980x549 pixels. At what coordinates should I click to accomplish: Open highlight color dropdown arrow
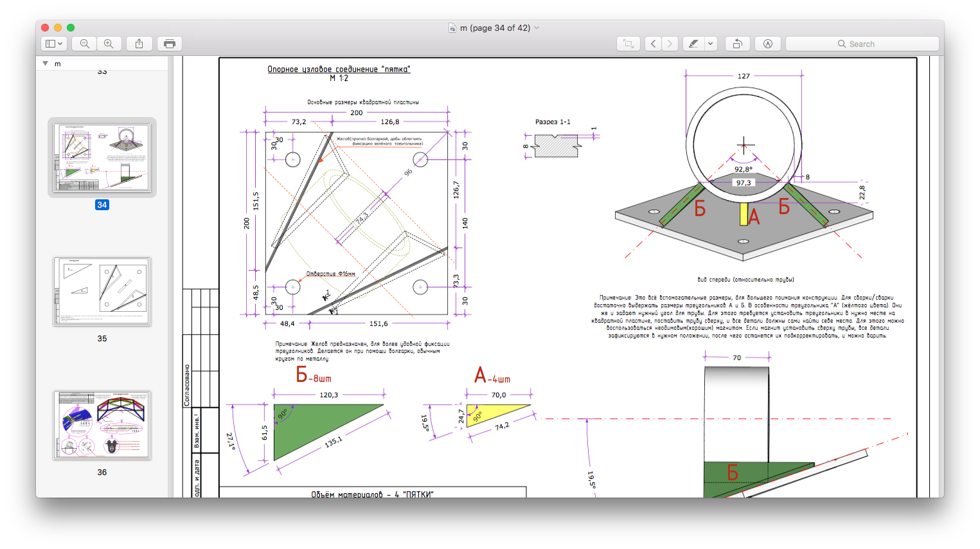pyautogui.click(x=710, y=44)
